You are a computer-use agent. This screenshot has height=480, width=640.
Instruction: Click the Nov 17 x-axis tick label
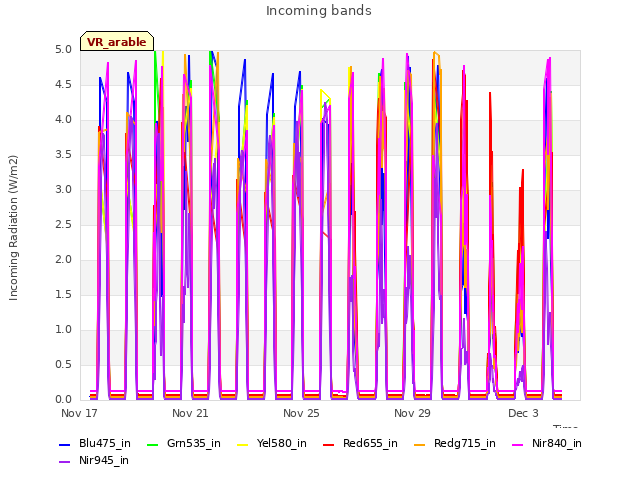click(79, 413)
